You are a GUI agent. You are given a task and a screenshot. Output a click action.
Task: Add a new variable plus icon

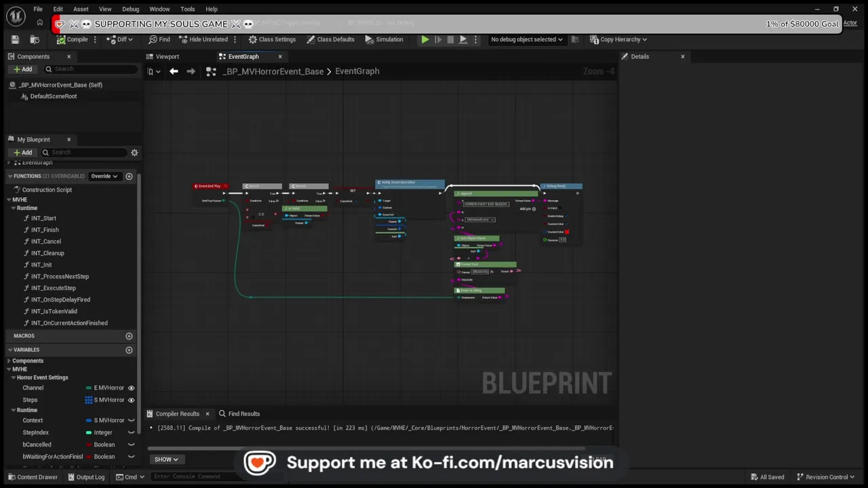pos(129,350)
